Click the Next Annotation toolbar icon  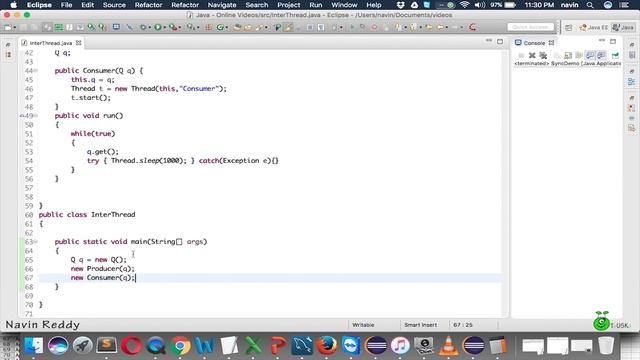click(x=398, y=27)
